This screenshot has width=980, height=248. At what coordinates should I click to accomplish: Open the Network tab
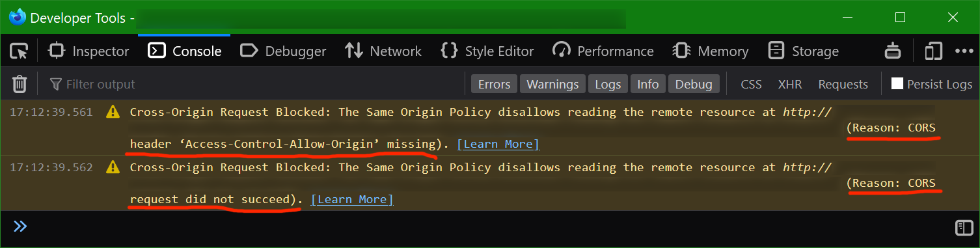(x=383, y=51)
